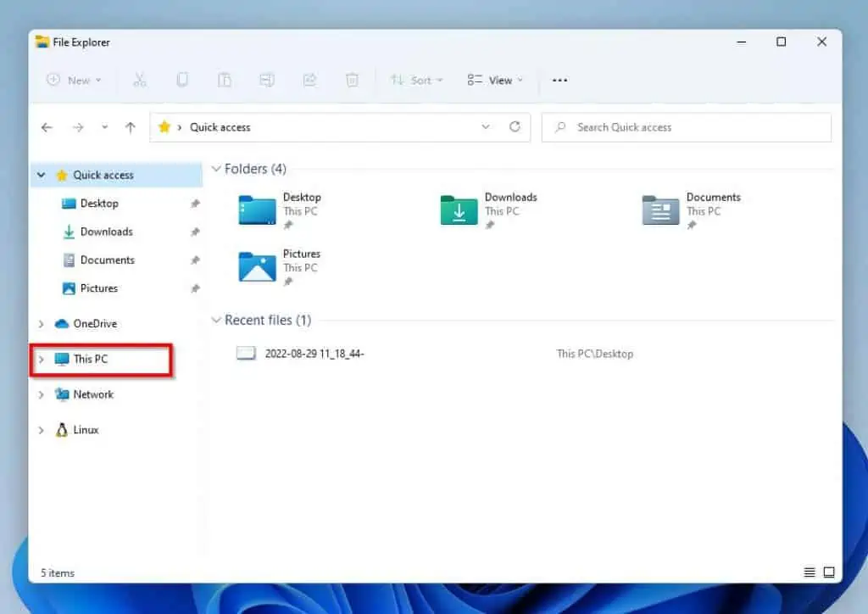Select Documents in the navigation pane
Screen dimensions: 868x614
click(x=108, y=260)
